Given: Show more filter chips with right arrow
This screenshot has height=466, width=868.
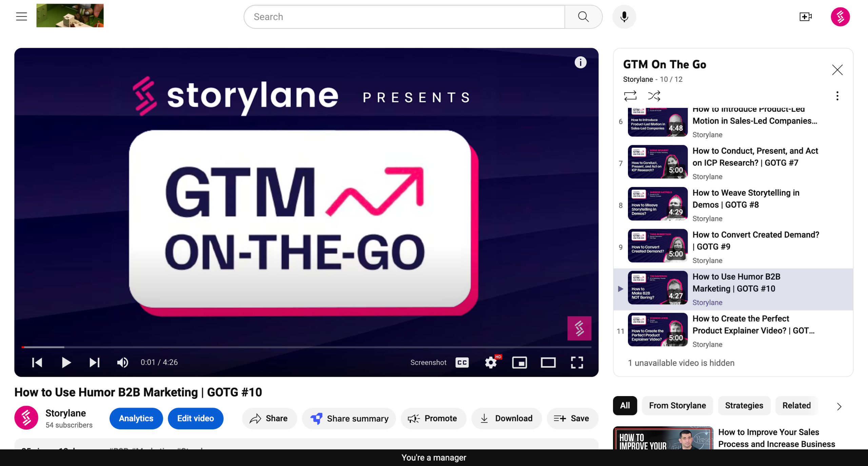Looking at the screenshot, I should click(839, 406).
